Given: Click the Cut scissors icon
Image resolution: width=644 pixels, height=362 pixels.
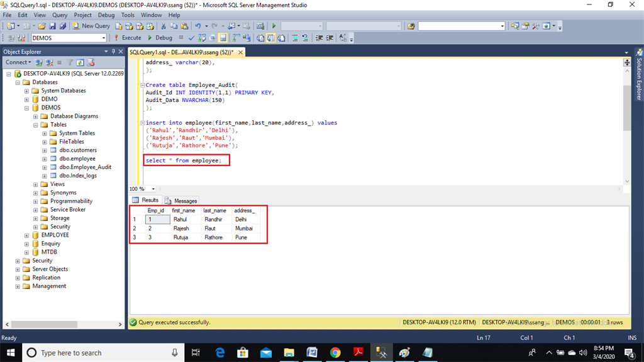Looking at the screenshot, I should click(164, 26).
